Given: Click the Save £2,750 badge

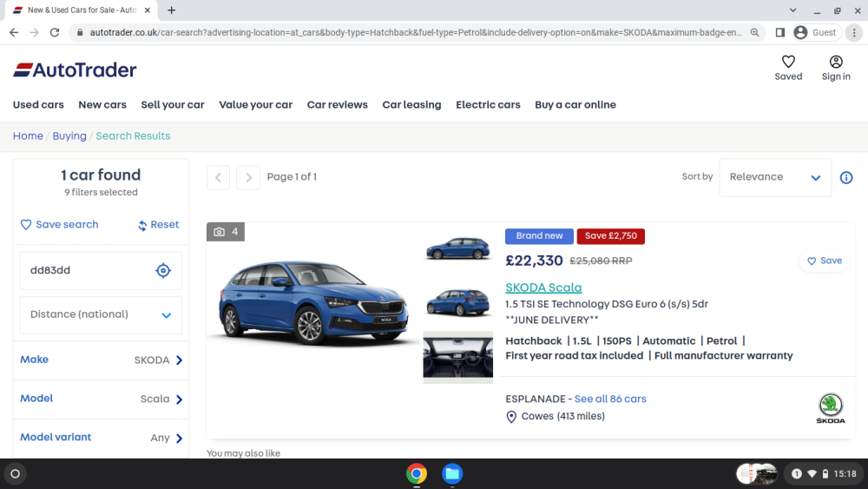Looking at the screenshot, I should (x=610, y=236).
